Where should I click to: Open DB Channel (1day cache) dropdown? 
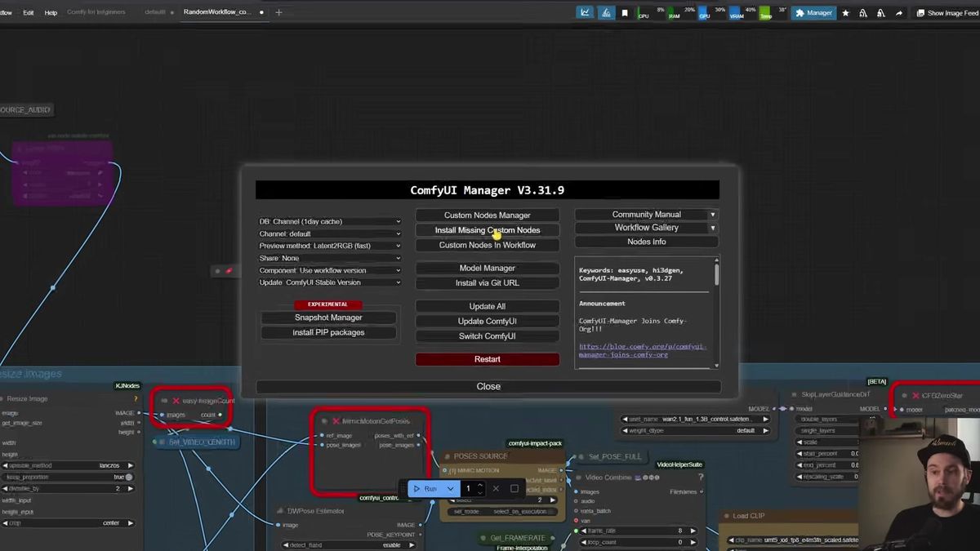click(x=330, y=221)
